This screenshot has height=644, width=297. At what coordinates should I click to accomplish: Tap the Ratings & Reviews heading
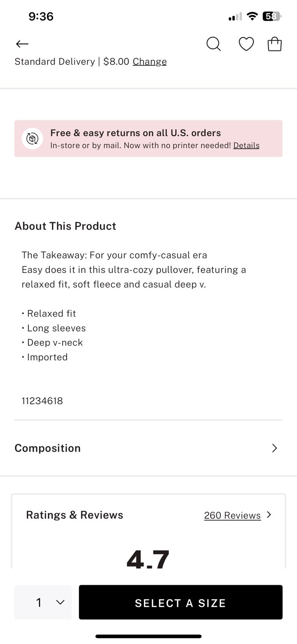tap(74, 515)
